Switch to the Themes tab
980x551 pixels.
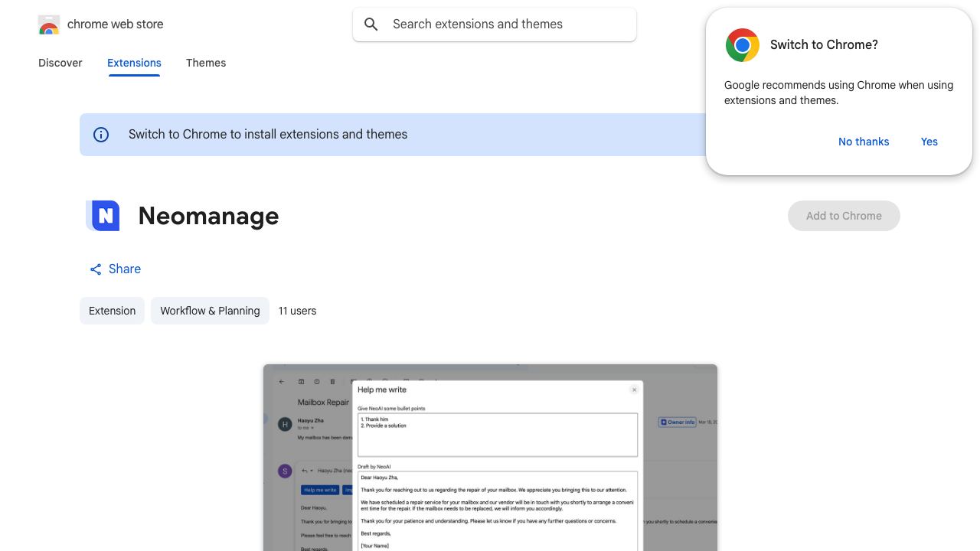[x=206, y=63]
